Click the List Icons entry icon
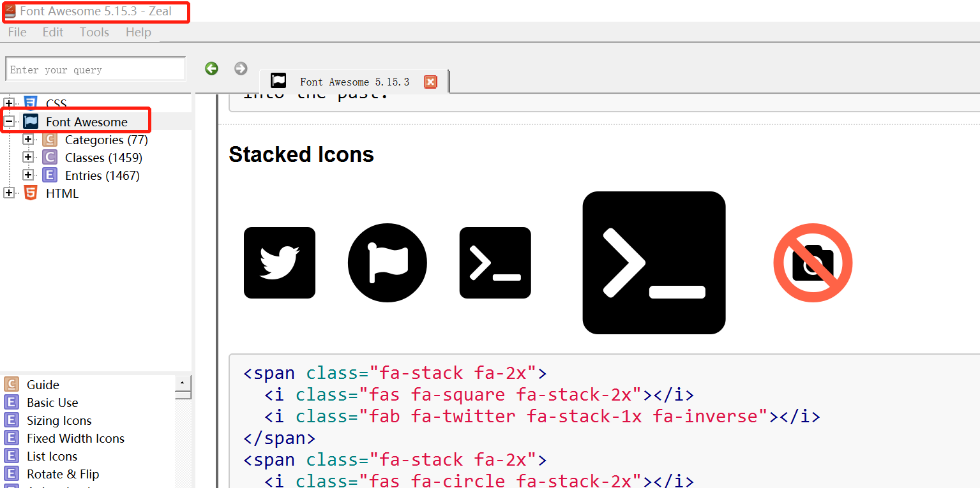The image size is (980, 488). click(x=11, y=455)
